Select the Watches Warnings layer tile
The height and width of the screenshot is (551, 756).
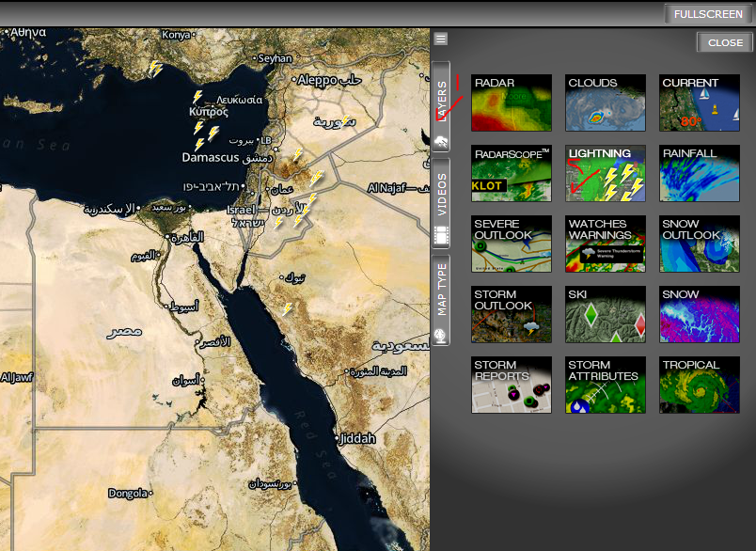tap(606, 244)
